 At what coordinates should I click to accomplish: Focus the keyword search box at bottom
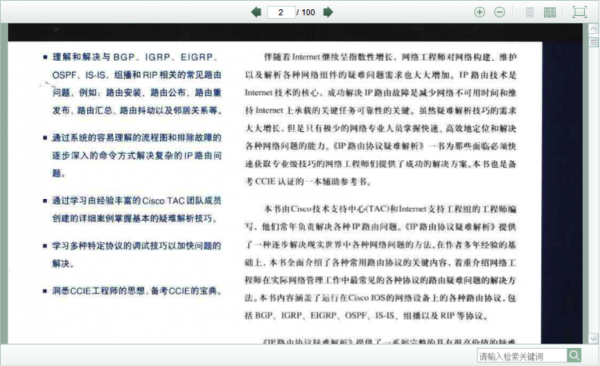pyautogui.click(x=522, y=356)
